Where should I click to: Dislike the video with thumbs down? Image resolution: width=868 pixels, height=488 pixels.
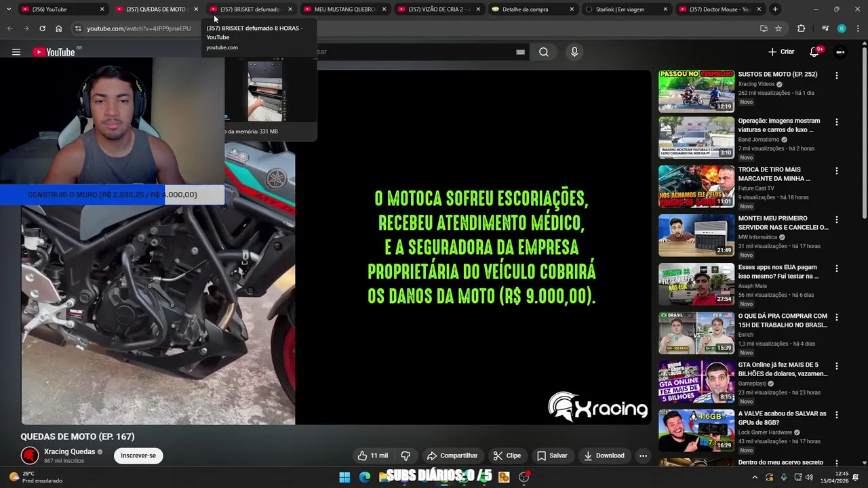click(x=406, y=455)
